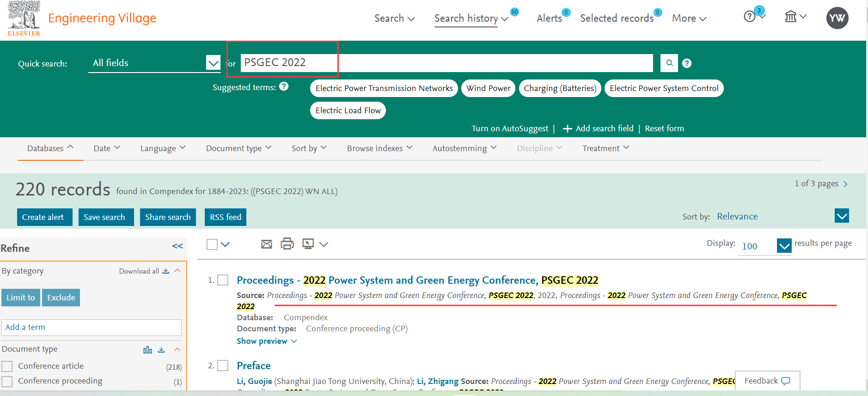The width and height of the screenshot is (868, 396).
Task: Select Electric Load Flow suggested term
Action: point(348,110)
